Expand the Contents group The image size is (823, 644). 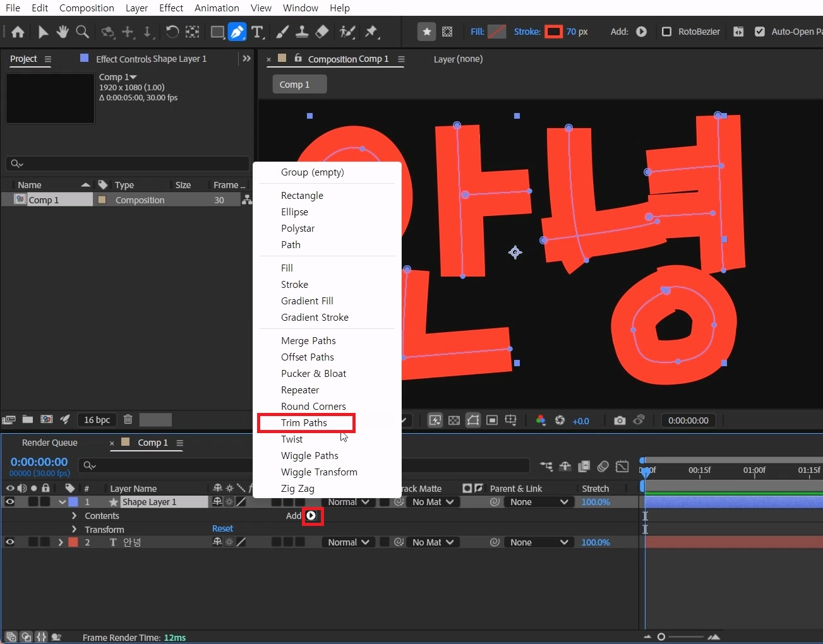(75, 516)
